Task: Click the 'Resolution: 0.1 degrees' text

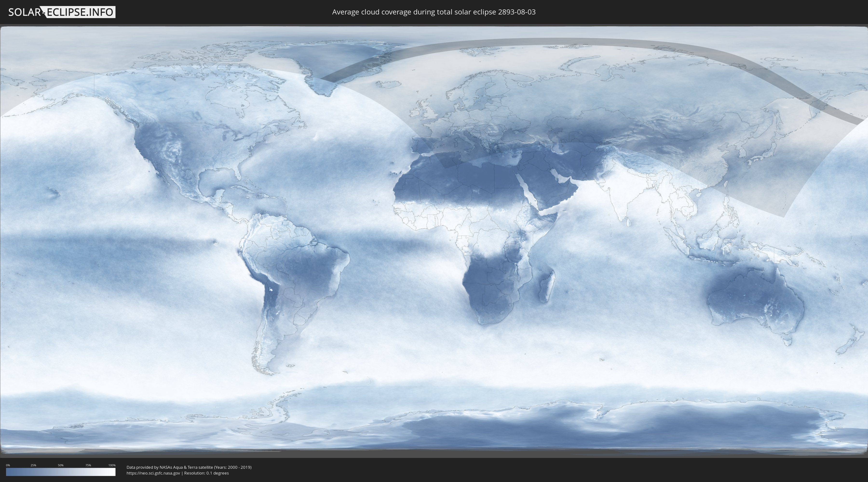Action: tap(206, 473)
